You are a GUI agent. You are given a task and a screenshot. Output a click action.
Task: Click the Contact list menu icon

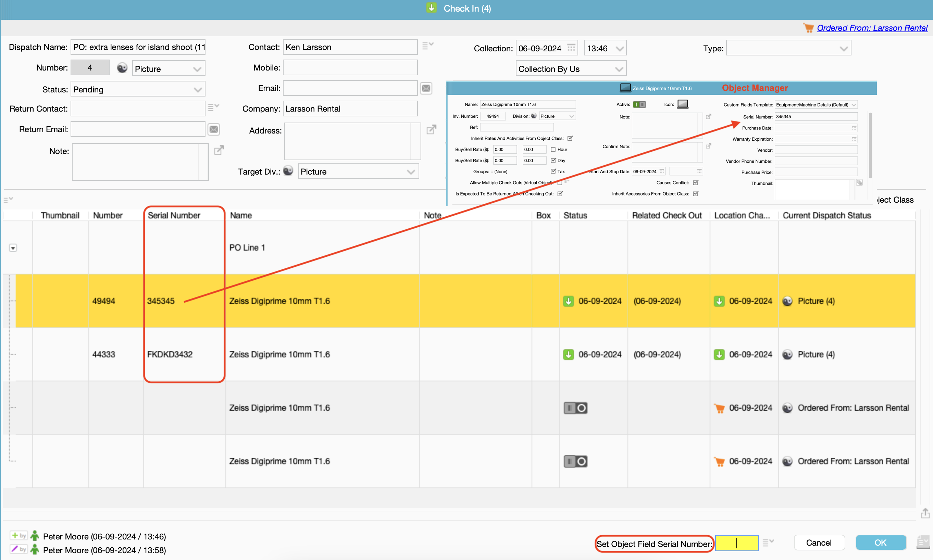pos(427,46)
